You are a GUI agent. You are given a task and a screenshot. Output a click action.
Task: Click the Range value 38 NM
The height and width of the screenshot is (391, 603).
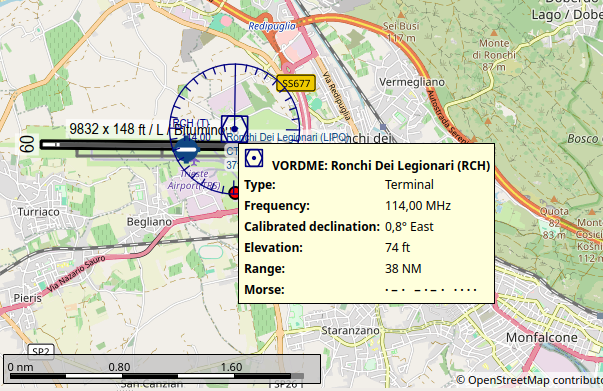point(403,268)
